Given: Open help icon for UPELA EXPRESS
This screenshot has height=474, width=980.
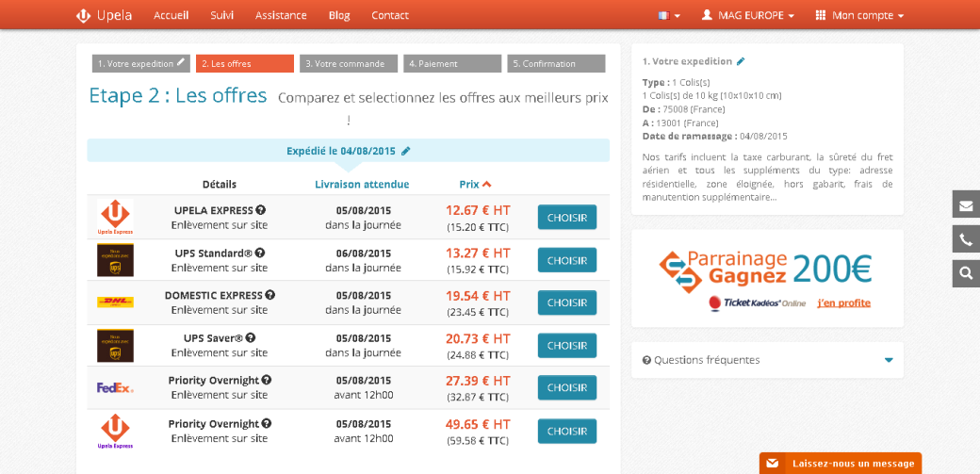Looking at the screenshot, I should click(261, 210).
